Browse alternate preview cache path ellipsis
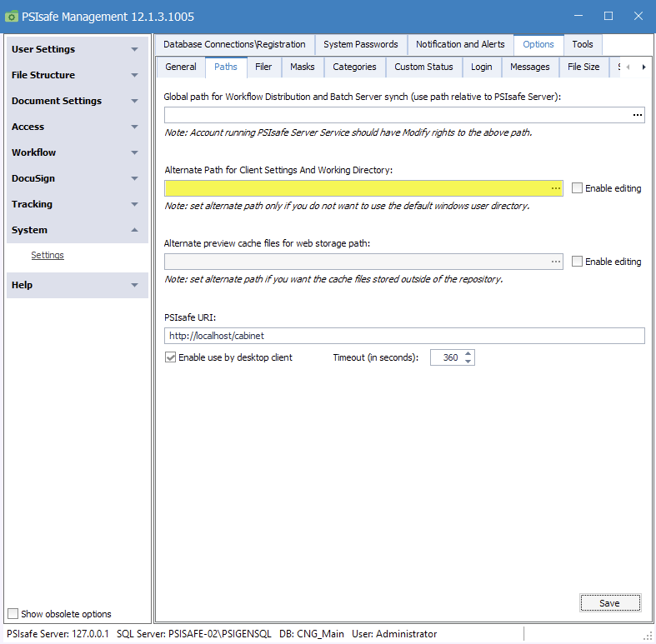The height and width of the screenshot is (644, 656). pyautogui.click(x=555, y=262)
